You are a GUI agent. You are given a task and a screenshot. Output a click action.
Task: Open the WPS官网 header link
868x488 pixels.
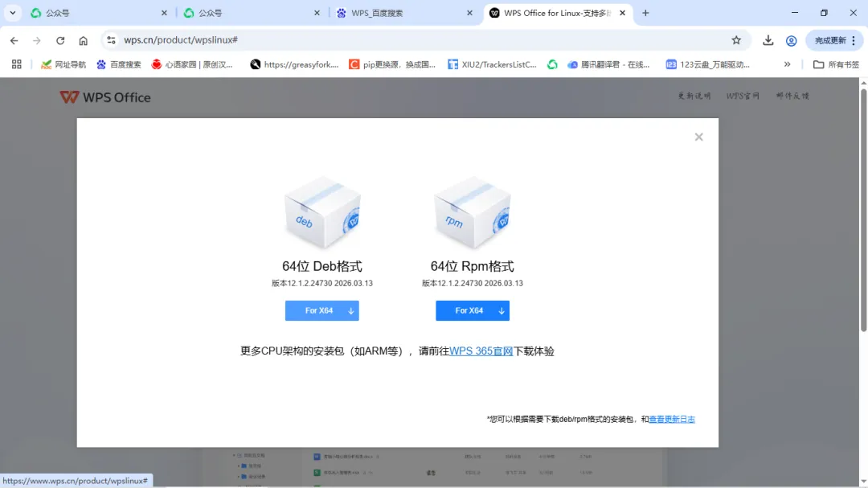point(743,96)
